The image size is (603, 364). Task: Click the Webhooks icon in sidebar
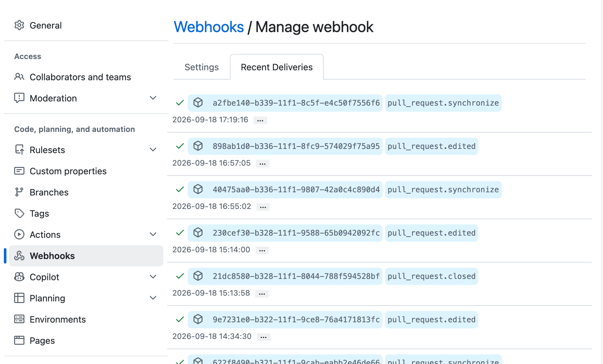point(19,256)
